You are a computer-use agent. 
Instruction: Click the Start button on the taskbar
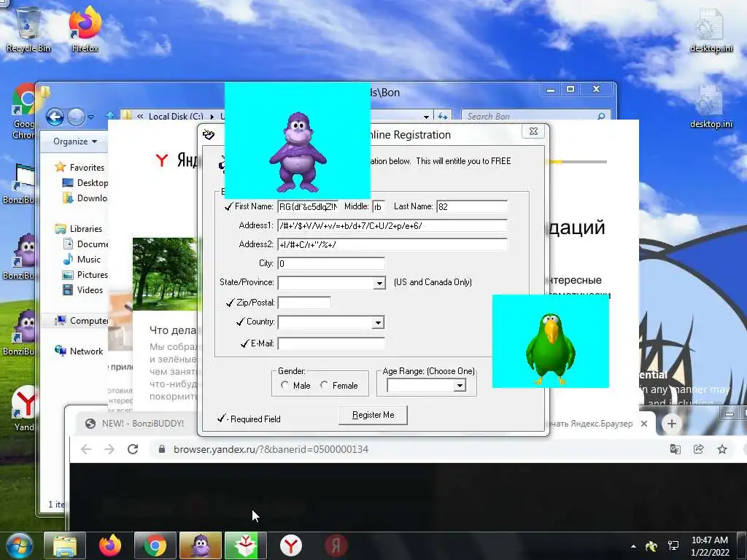click(x=20, y=545)
